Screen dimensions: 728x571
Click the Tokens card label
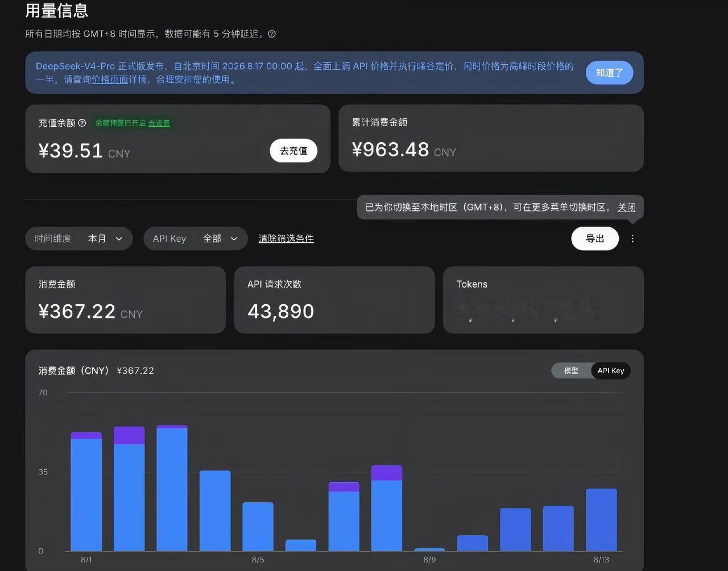pos(472,284)
